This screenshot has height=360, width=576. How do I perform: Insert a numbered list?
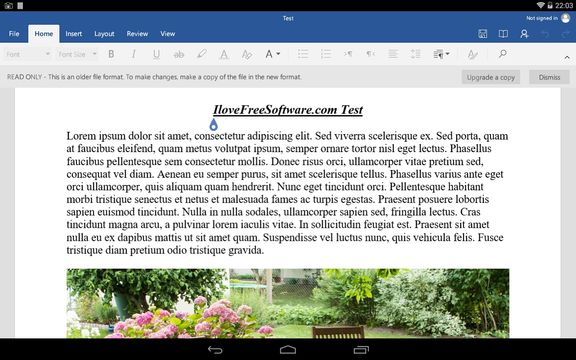point(326,54)
